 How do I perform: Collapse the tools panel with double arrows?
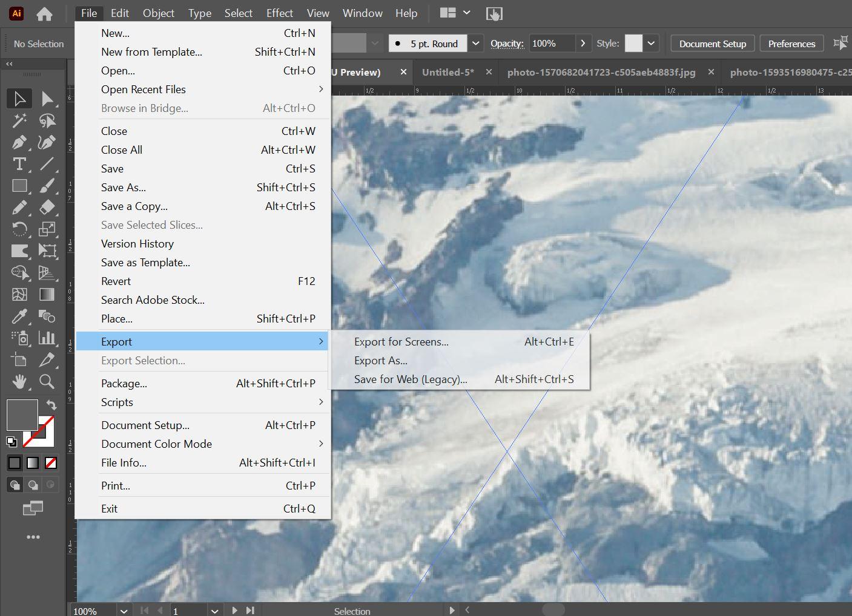point(9,64)
